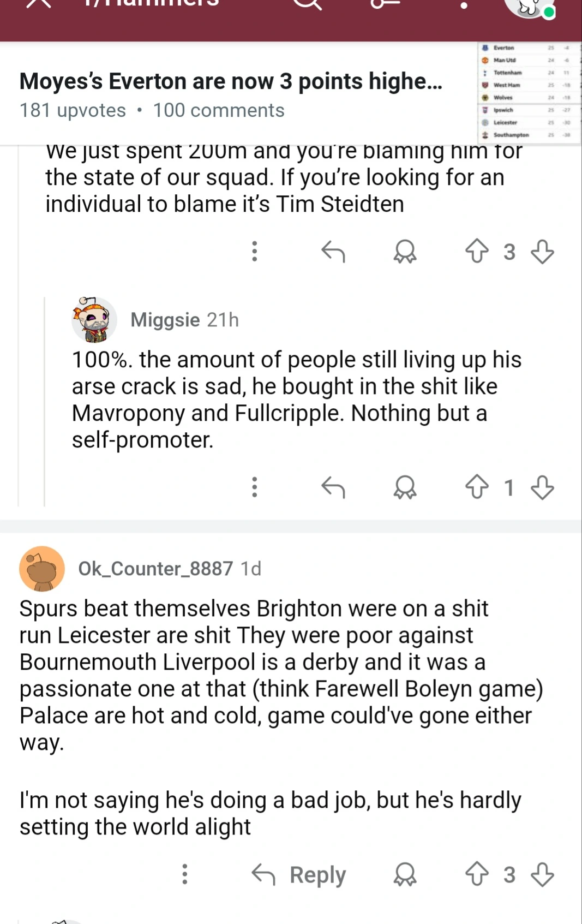Award the Tim Steidten comment
Image resolution: width=582 pixels, height=924 pixels.
(x=405, y=251)
